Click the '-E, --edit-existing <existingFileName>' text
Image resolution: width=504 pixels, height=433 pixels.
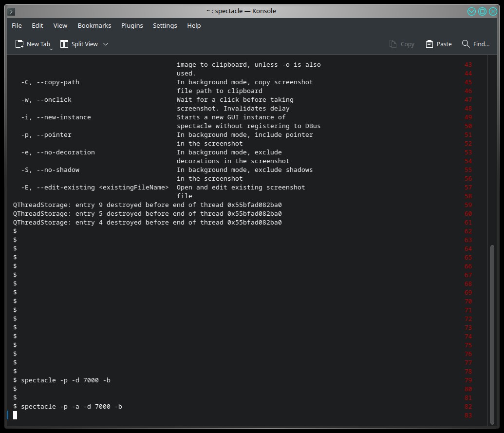point(95,188)
